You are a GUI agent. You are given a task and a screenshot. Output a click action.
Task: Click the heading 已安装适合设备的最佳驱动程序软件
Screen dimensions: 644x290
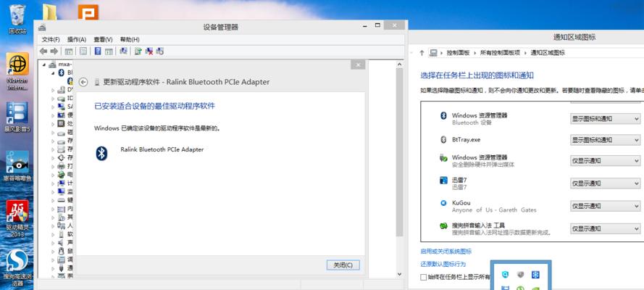point(155,106)
